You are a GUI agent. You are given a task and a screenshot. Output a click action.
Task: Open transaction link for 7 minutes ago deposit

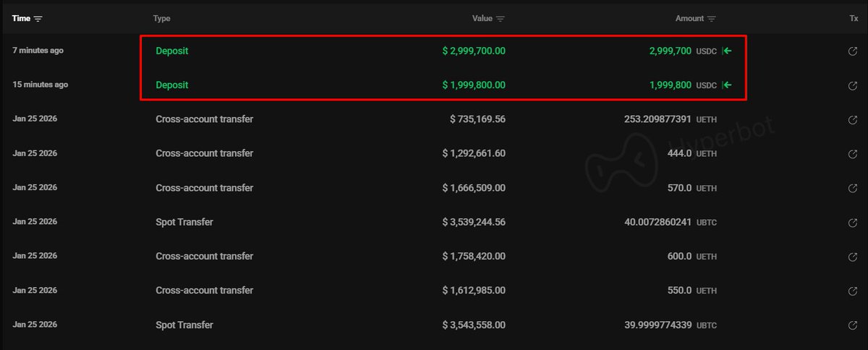[x=852, y=51]
